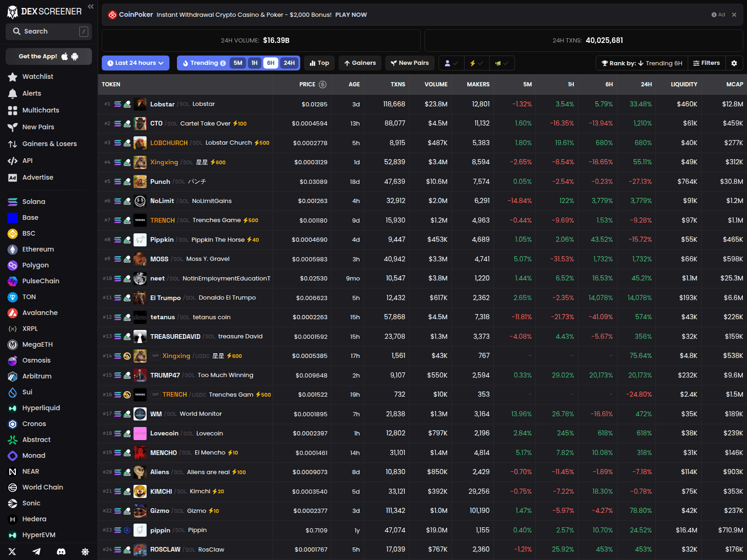Select Cronos chain icon
Screen dimensions: 747x560
(13, 424)
